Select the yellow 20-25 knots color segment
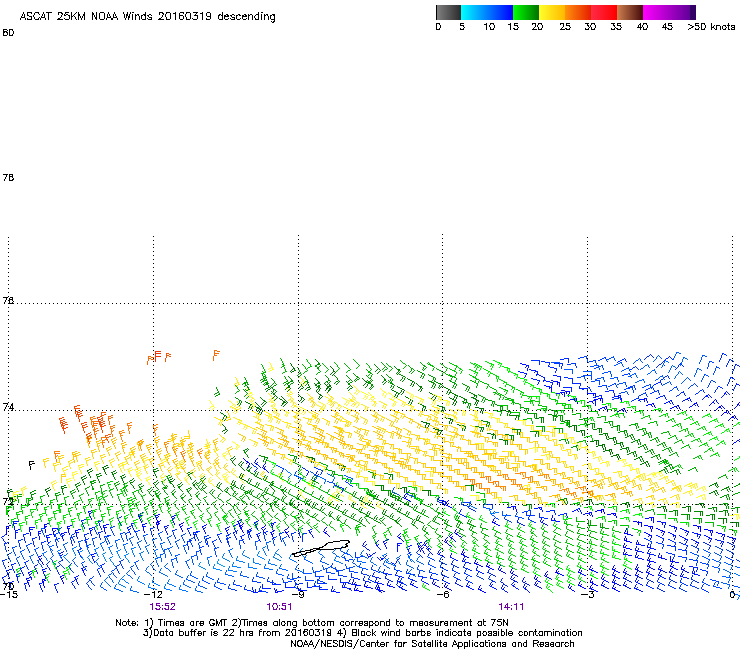This screenshot has width=740, height=650. (552, 12)
